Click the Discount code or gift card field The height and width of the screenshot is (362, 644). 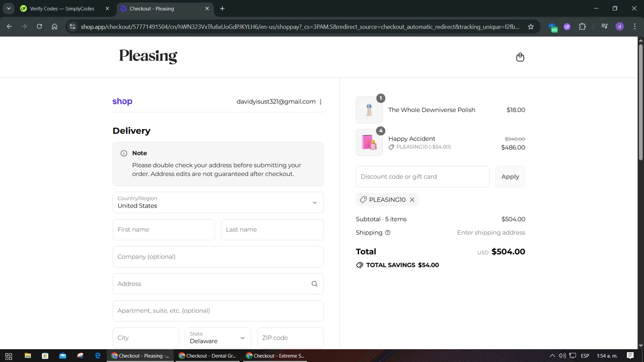422,177
